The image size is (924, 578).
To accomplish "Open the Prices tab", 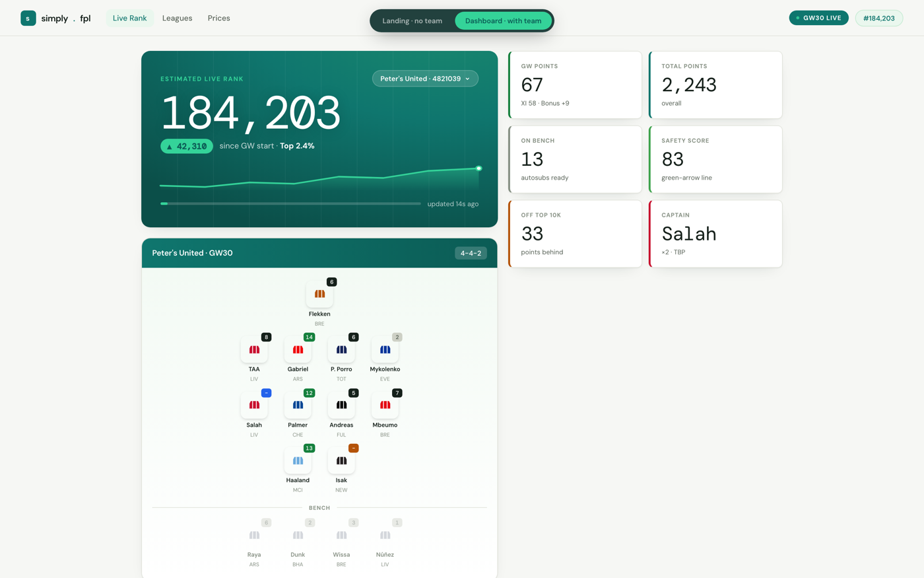I will [219, 18].
